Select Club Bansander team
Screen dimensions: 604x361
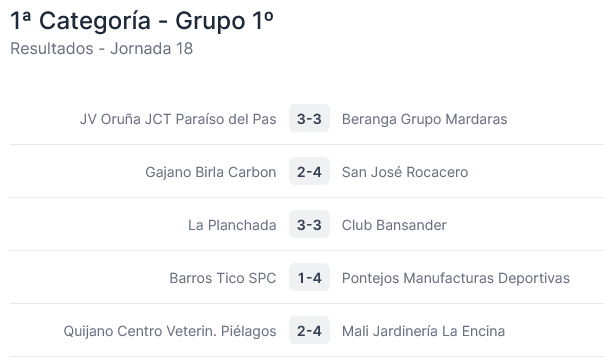pos(394,225)
